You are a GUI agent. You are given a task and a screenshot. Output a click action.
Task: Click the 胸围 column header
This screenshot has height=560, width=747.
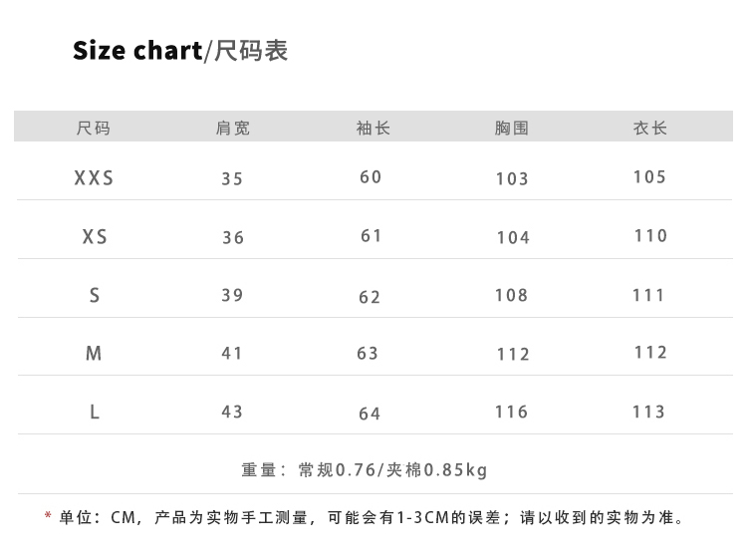tap(511, 128)
